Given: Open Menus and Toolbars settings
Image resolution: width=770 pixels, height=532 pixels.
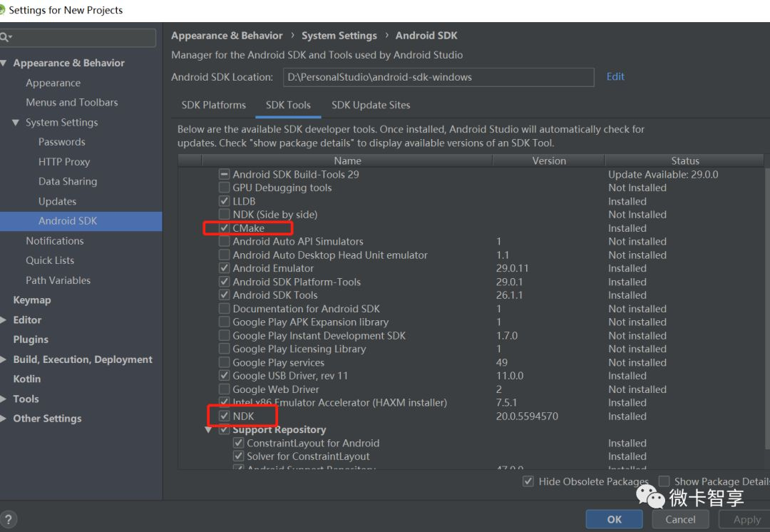Looking at the screenshot, I should coord(72,102).
